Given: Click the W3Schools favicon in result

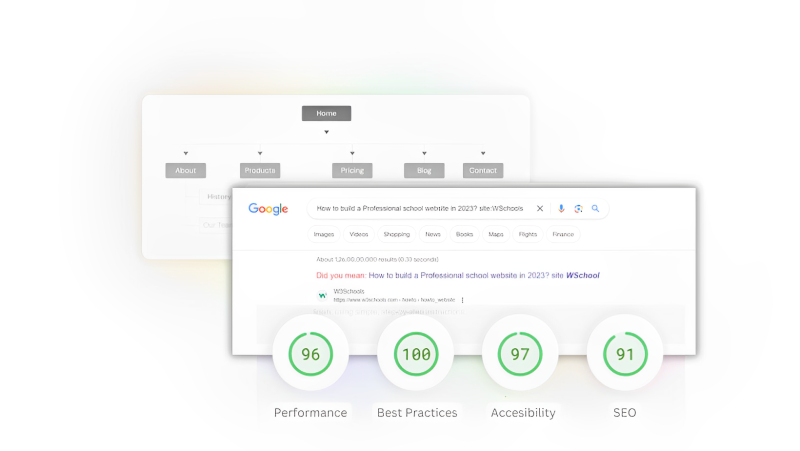Looking at the screenshot, I should point(322,295).
